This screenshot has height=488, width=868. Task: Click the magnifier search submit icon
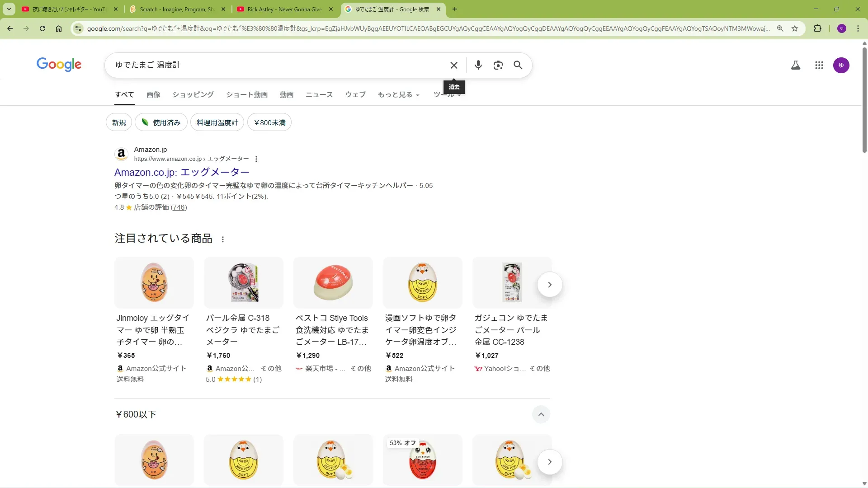click(x=518, y=65)
